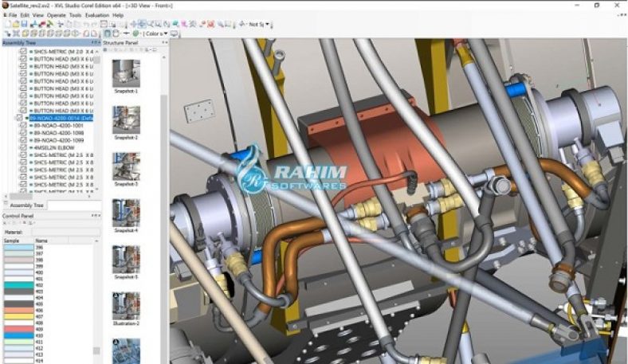Click the teal monitor icon in top toolbar
The image size is (628, 364).
click(175, 25)
